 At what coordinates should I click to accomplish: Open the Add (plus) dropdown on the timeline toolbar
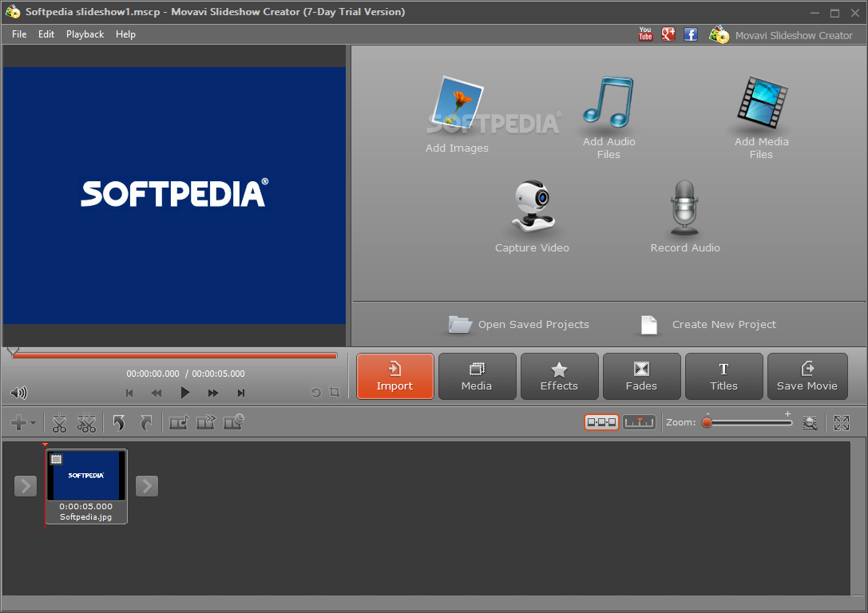click(22, 423)
